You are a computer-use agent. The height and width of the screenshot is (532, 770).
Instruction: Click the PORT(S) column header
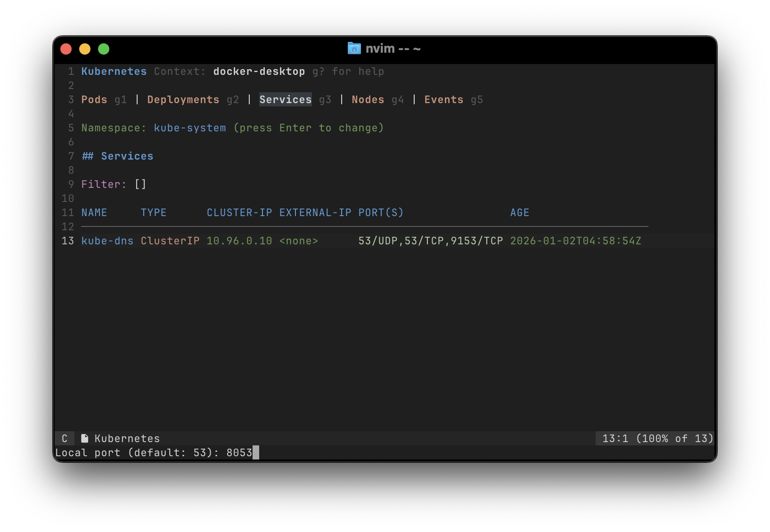tap(381, 213)
